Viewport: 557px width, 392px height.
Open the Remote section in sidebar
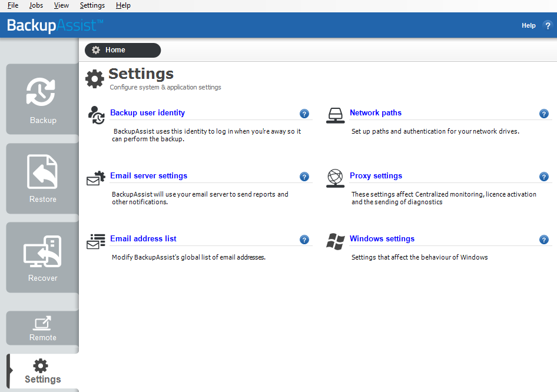point(42,328)
